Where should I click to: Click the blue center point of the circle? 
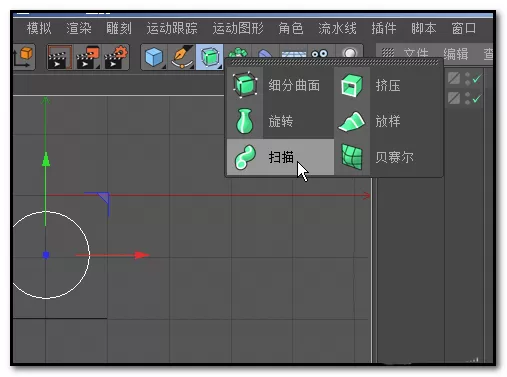pyautogui.click(x=46, y=255)
